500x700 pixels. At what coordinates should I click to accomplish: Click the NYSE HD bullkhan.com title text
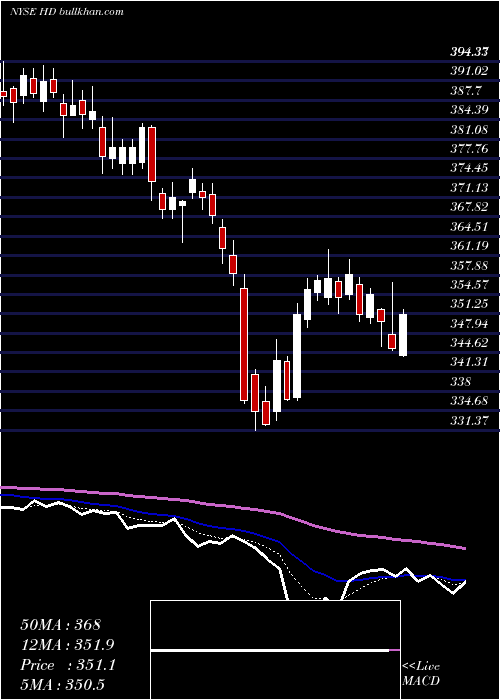click(67, 12)
